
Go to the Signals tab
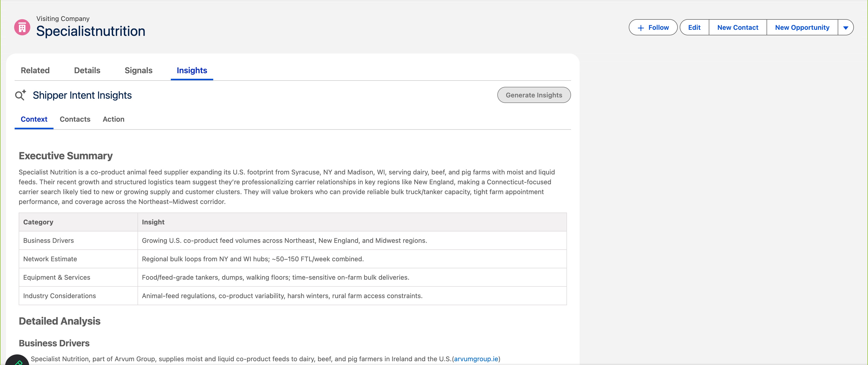point(138,70)
